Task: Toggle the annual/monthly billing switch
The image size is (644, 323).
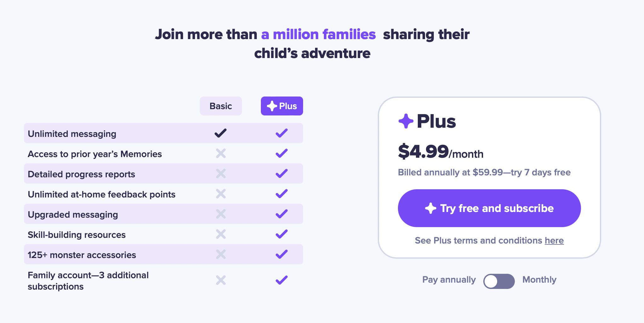Action: click(499, 281)
